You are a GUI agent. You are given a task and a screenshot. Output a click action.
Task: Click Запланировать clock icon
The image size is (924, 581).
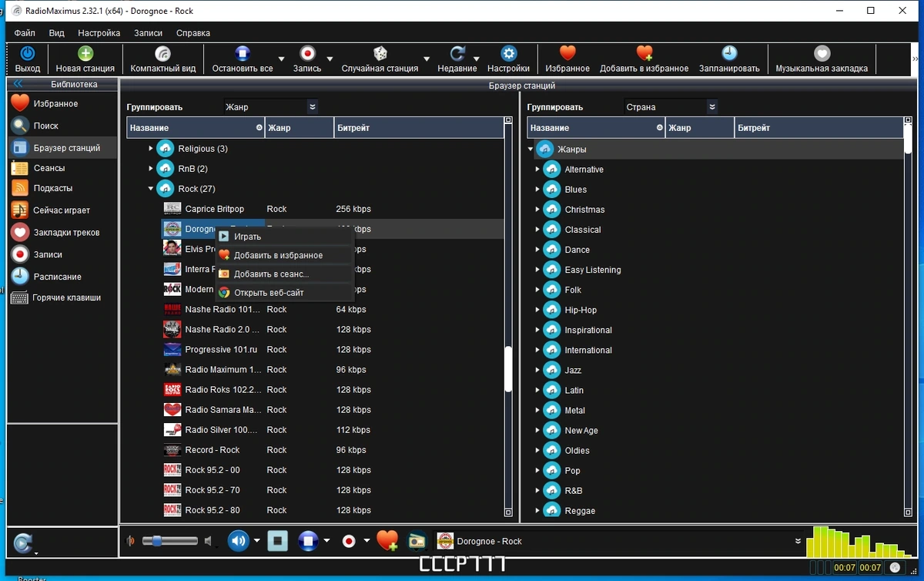(729, 53)
